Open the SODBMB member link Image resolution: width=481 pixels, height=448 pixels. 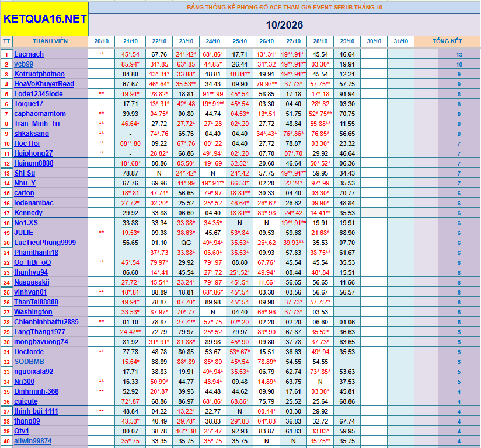click(29, 362)
